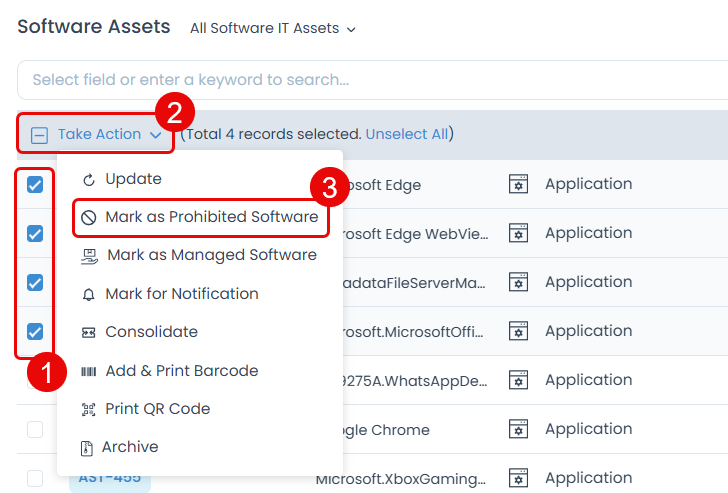Open the Take Action dropdown

pyautogui.click(x=109, y=134)
